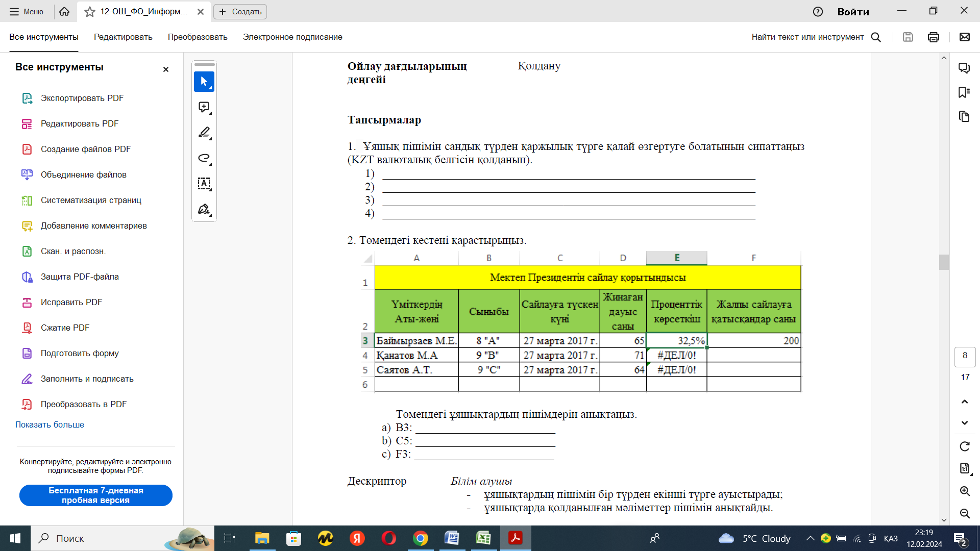Click the Показать больше link
Viewport: 980px width, 551px height.
click(50, 424)
